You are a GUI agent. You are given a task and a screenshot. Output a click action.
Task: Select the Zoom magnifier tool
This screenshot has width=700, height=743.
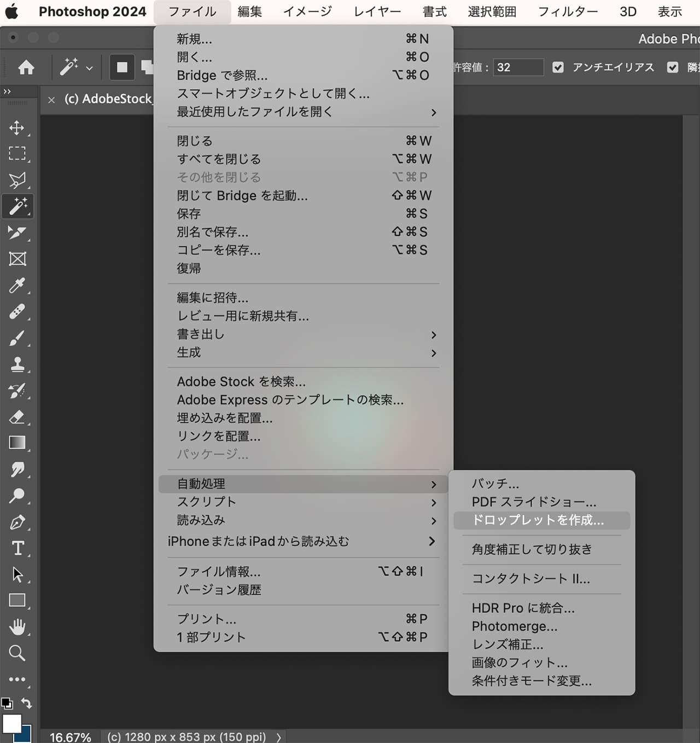coord(17,653)
